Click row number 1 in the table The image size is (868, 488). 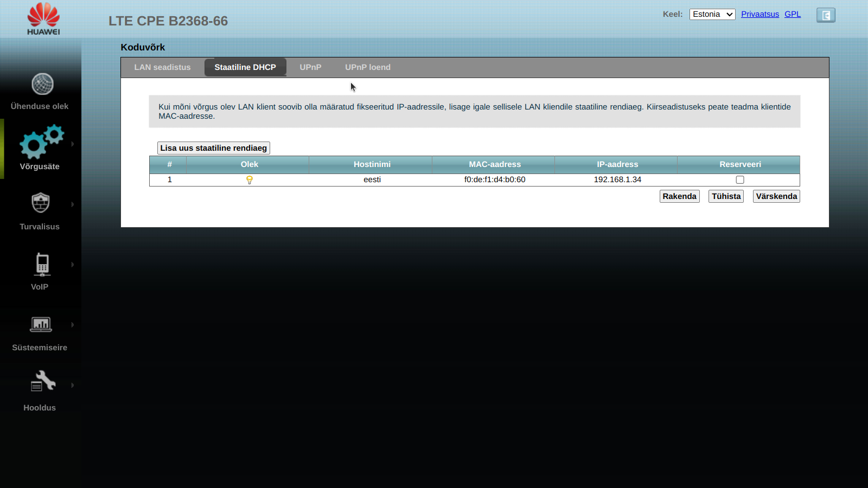pos(170,179)
